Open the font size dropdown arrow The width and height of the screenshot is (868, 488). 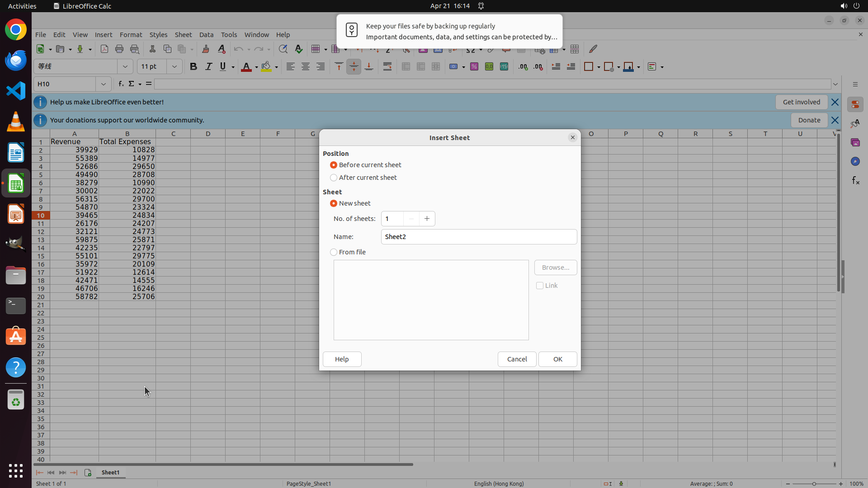coord(174,67)
